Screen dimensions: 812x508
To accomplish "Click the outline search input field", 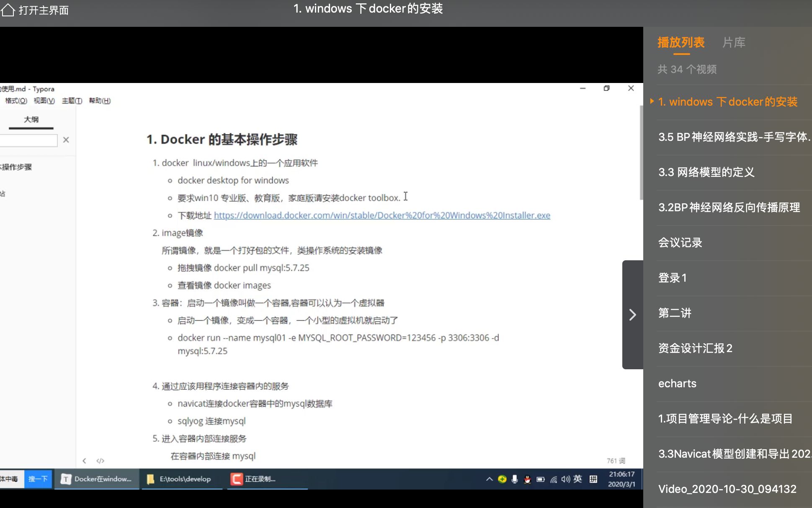I will click(x=28, y=140).
